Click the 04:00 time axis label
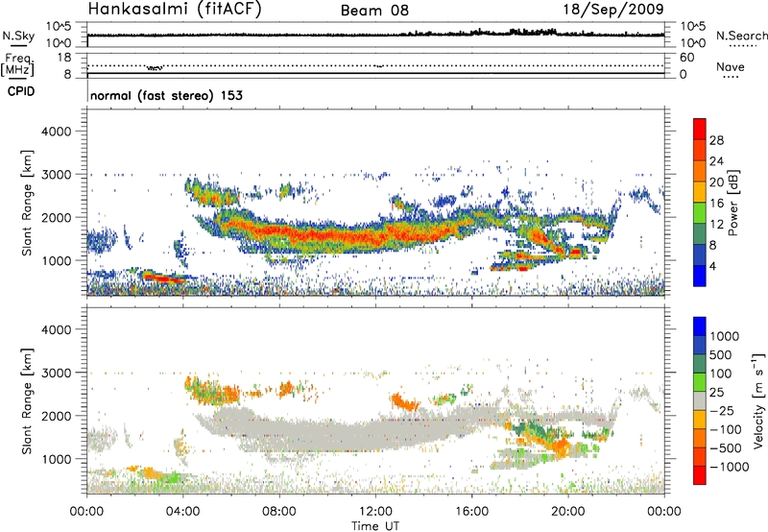Screen dimensions: 768x532 183,512
